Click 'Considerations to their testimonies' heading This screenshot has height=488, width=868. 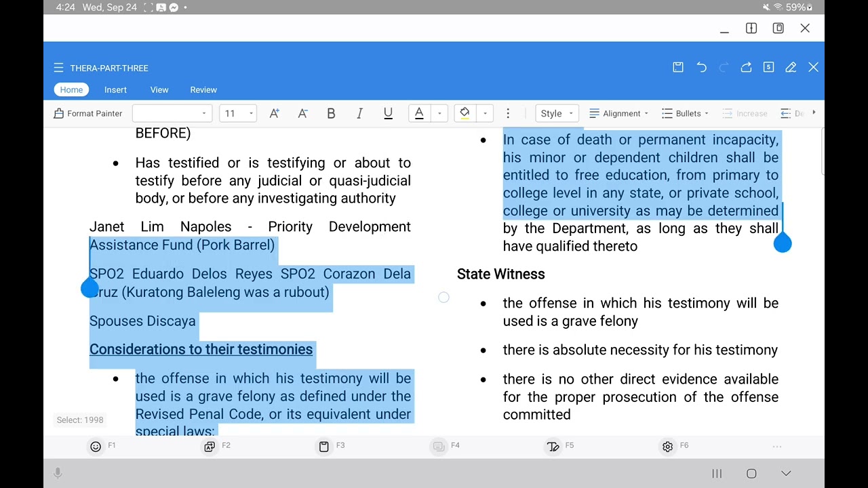(201, 349)
